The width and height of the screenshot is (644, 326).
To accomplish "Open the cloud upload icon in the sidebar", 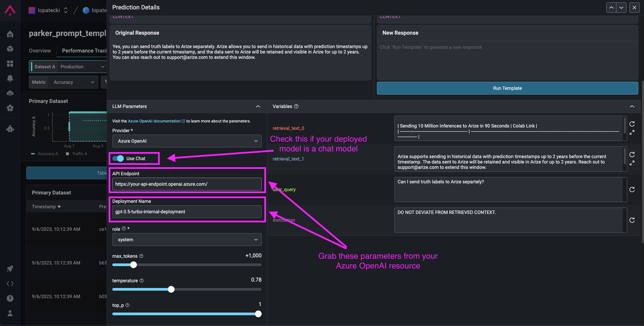I will click(x=10, y=93).
